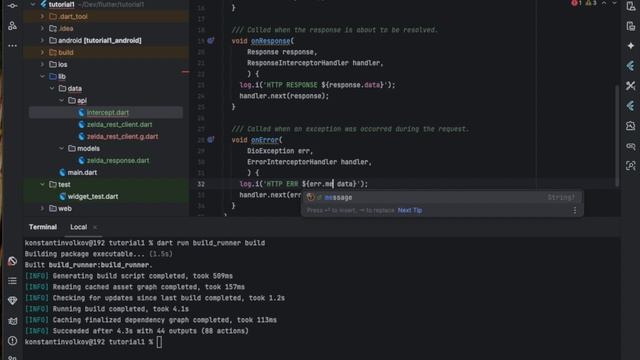Open the upper Flutter logo tool window
640x360 pixels.
point(631,66)
